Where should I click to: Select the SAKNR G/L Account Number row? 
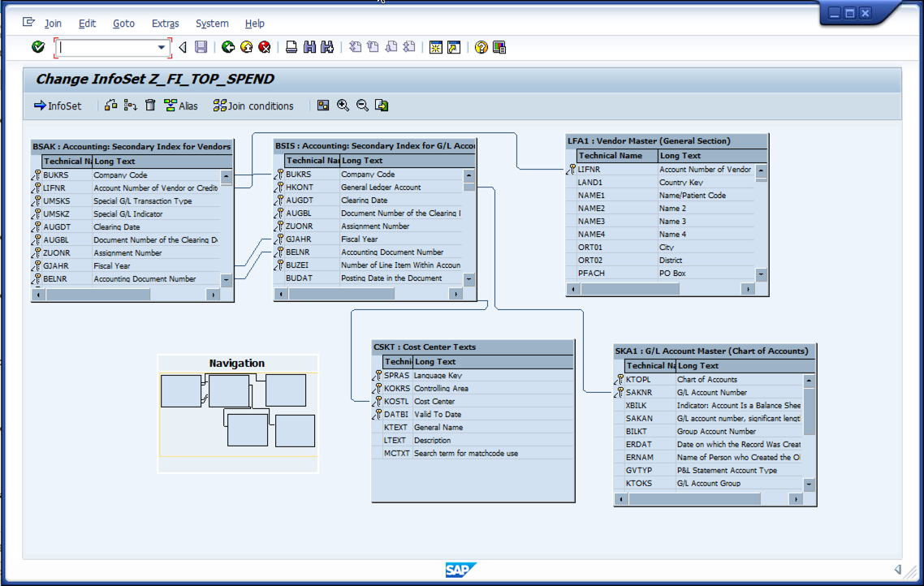[x=708, y=393]
